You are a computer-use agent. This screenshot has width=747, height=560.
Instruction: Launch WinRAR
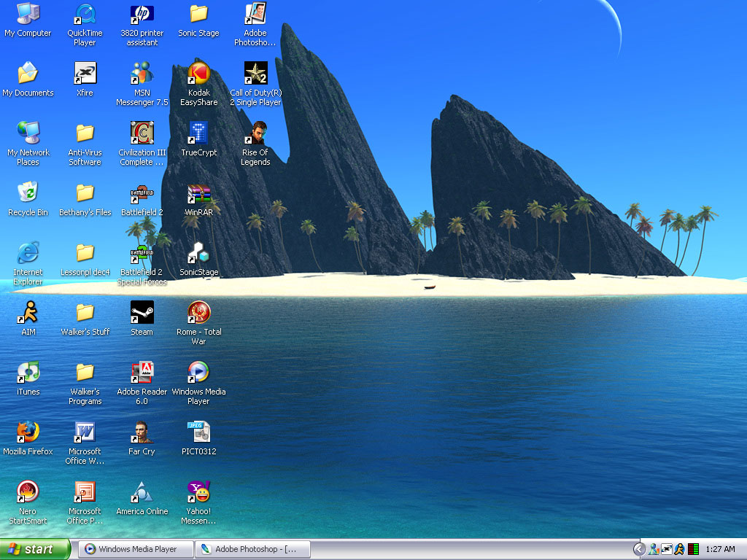[x=198, y=192]
